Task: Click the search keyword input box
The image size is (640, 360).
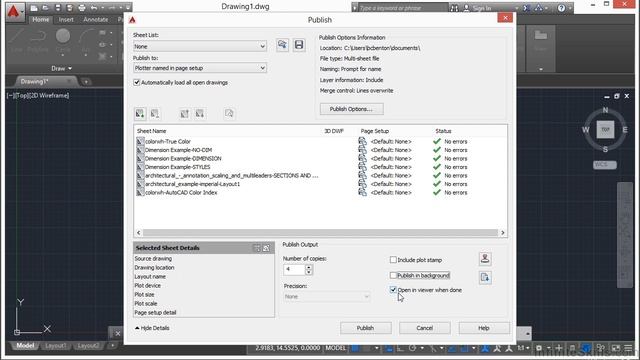Action: point(403,8)
